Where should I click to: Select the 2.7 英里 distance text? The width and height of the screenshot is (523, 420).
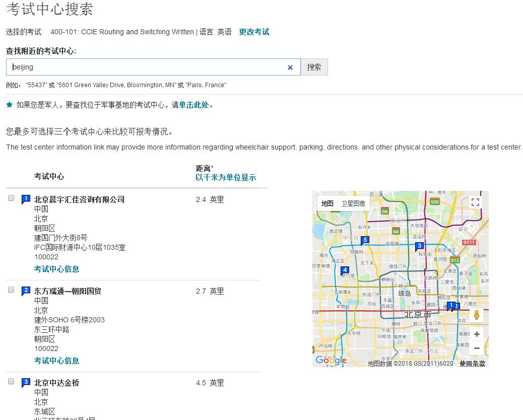pos(210,292)
